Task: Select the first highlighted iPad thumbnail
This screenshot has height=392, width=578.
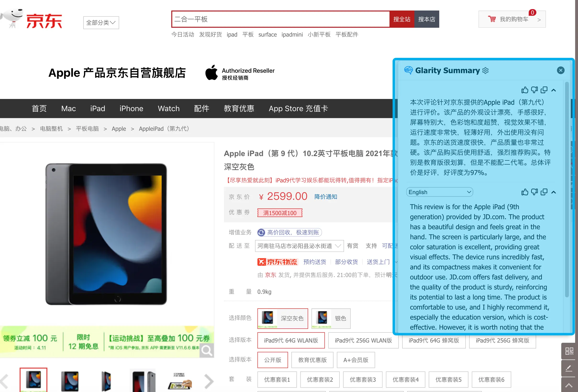Action: tap(33, 380)
